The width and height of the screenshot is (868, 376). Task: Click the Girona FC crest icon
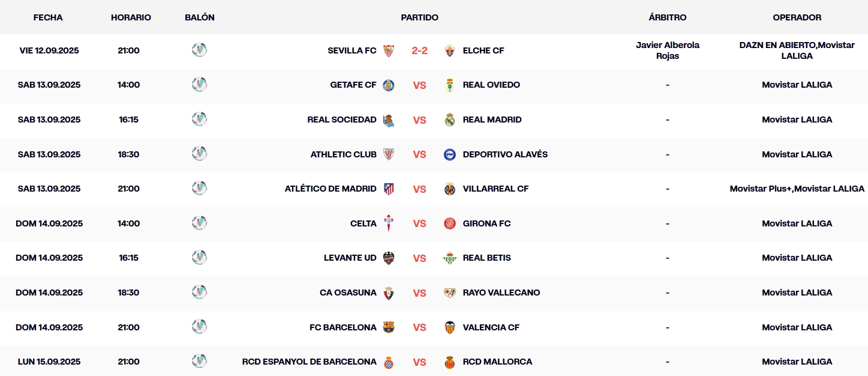[450, 223]
